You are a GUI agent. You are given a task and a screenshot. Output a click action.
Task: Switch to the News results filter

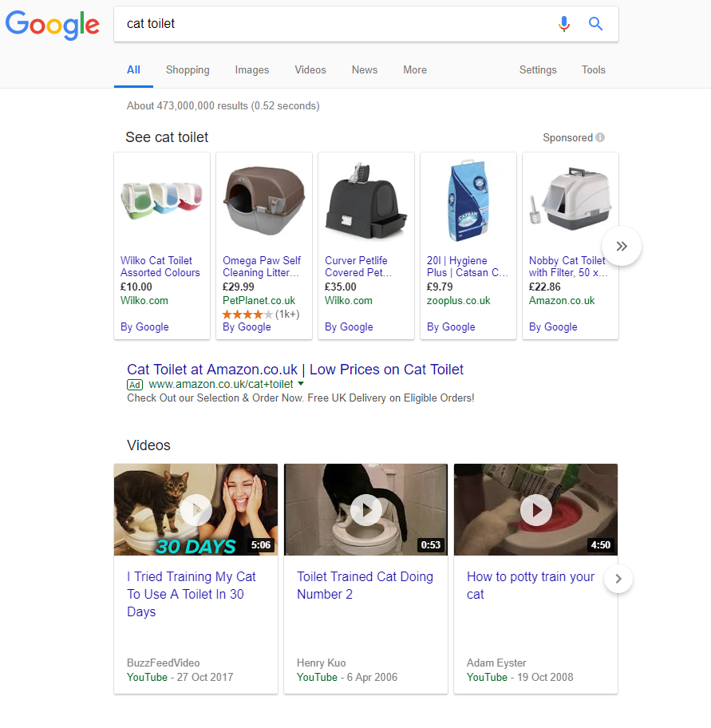click(364, 69)
